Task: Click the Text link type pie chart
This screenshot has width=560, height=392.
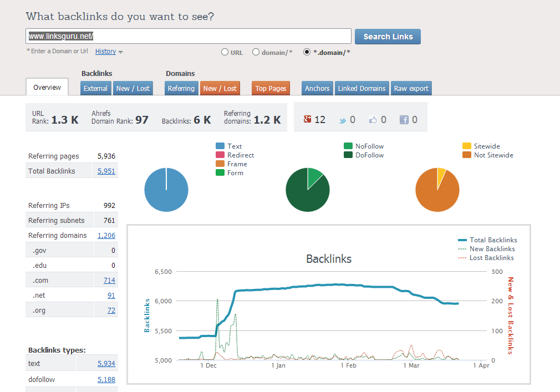Action: point(166,190)
